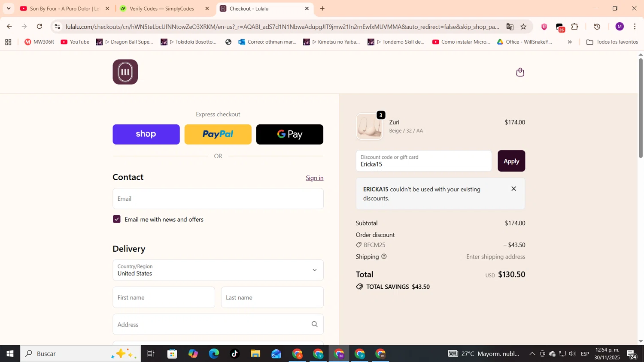Focus the Email input field
The image size is (644, 362).
tap(218, 199)
